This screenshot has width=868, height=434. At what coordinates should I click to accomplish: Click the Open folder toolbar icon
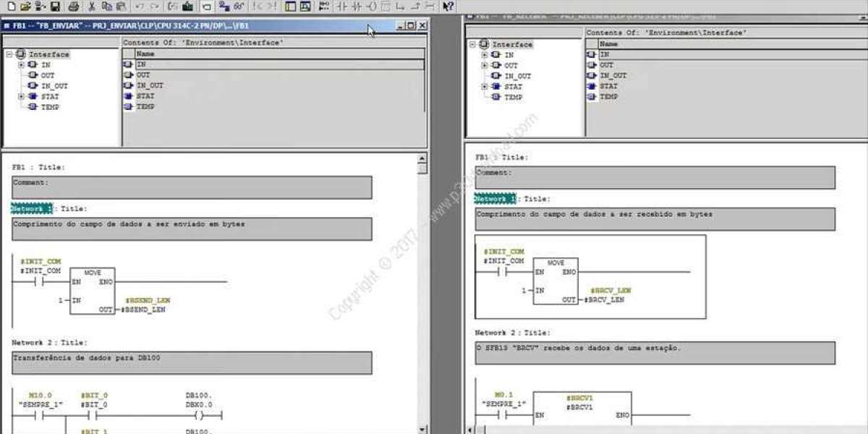(25, 7)
